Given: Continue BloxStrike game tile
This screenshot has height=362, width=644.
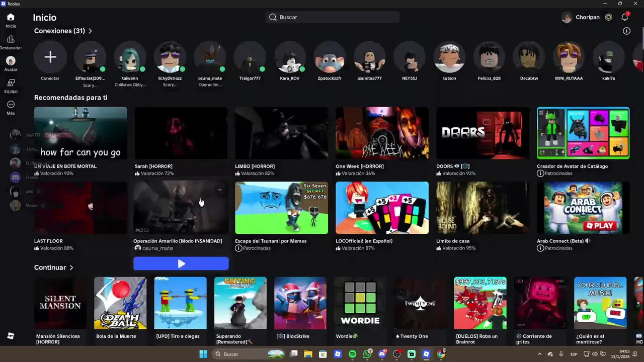Looking at the screenshot, I should 300,303.
